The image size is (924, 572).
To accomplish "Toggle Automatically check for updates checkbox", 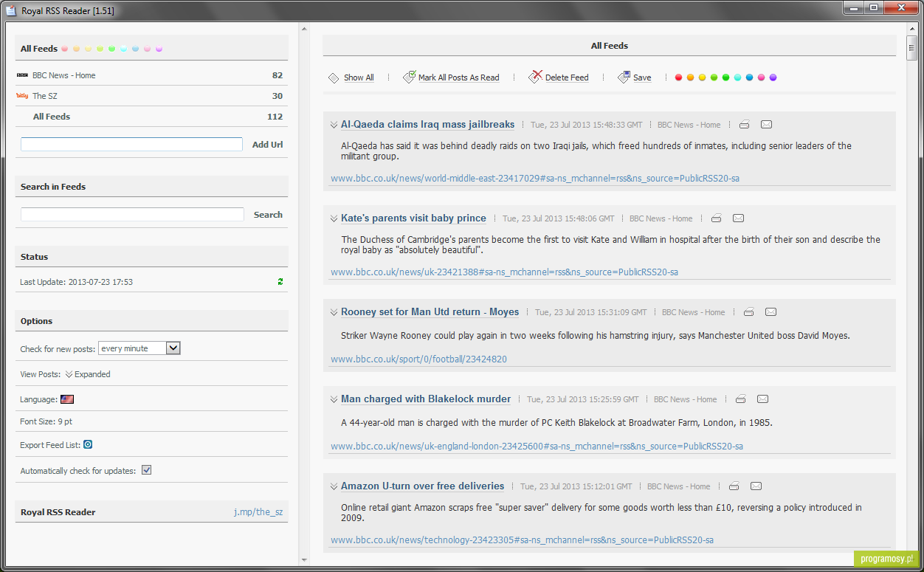I will click(x=146, y=470).
